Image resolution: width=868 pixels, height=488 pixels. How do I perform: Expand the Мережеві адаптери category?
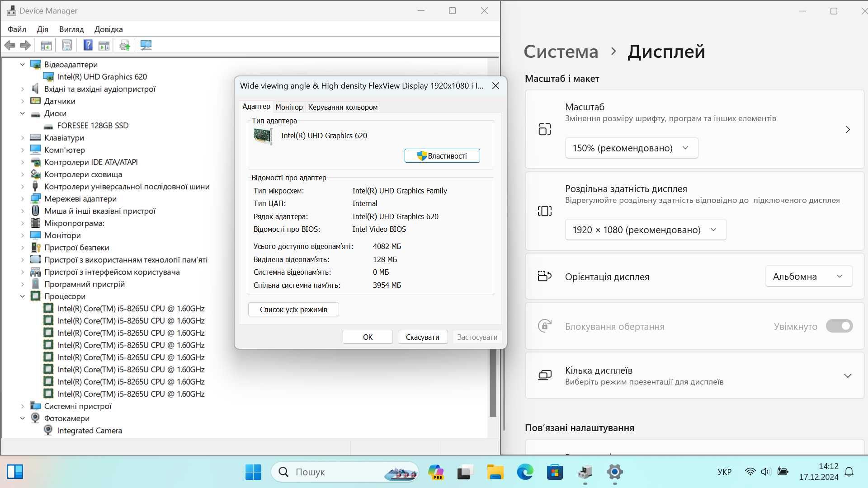[x=22, y=199]
